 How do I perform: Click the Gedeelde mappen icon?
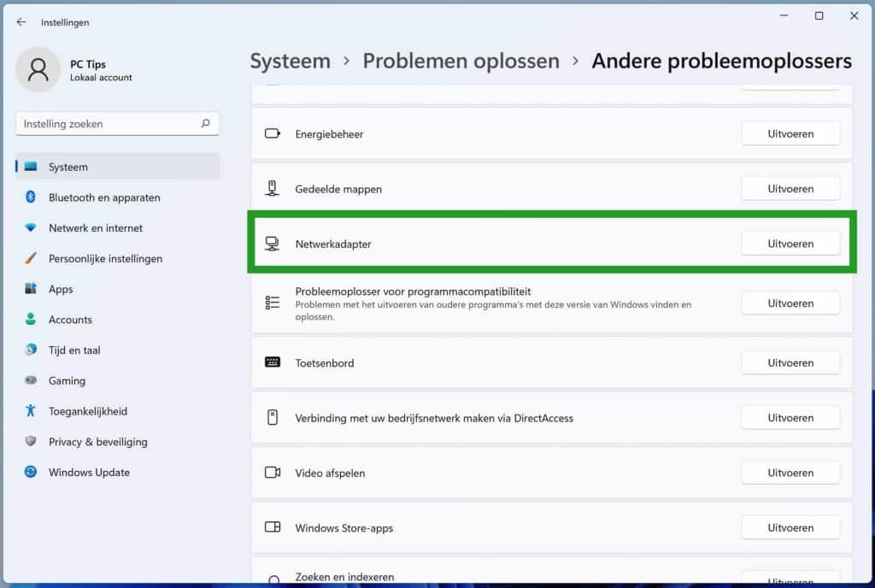[272, 189]
